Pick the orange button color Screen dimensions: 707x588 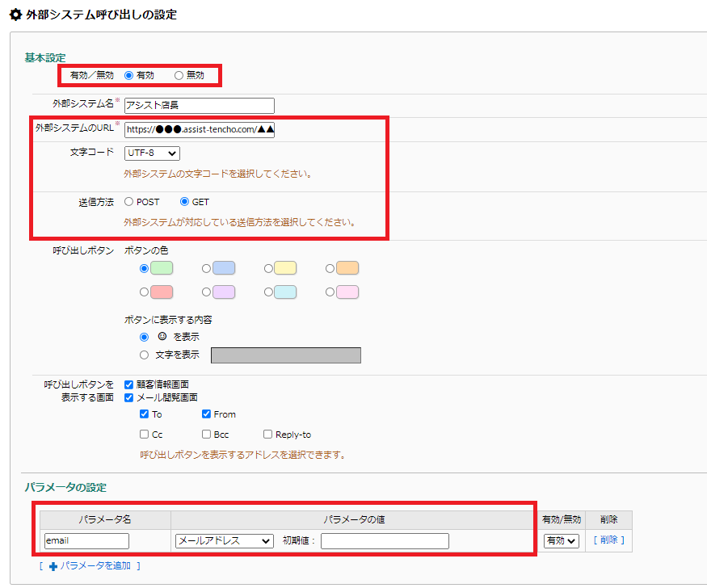point(347,268)
